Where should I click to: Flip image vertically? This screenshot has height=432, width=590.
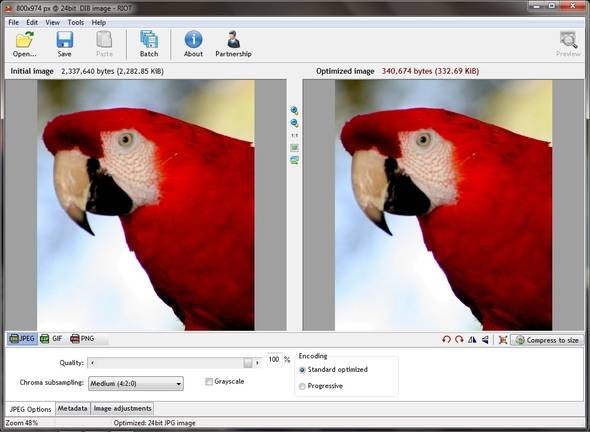coord(485,340)
